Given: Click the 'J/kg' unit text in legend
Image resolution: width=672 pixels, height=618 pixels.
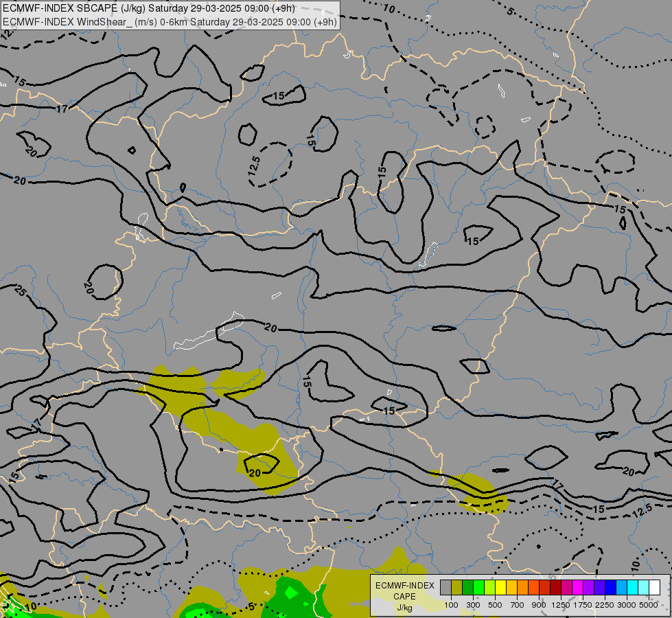Looking at the screenshot, I should click(x=404, y=608).
